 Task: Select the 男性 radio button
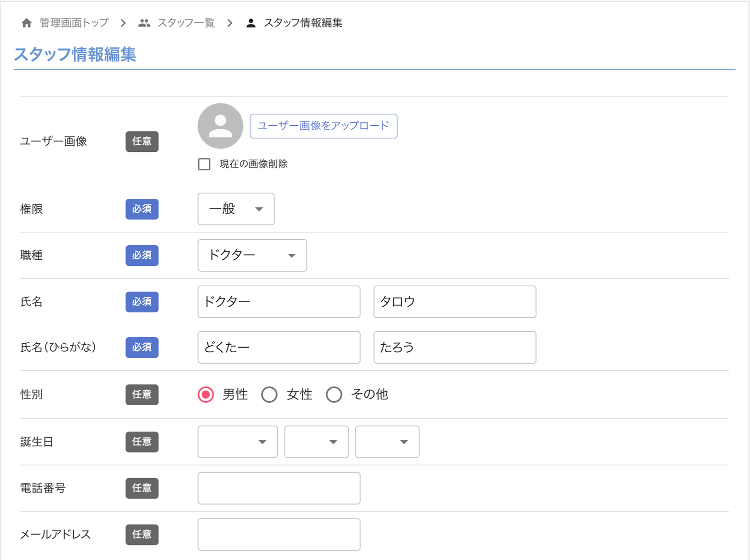pyautogui.click(x=205, y=395)
